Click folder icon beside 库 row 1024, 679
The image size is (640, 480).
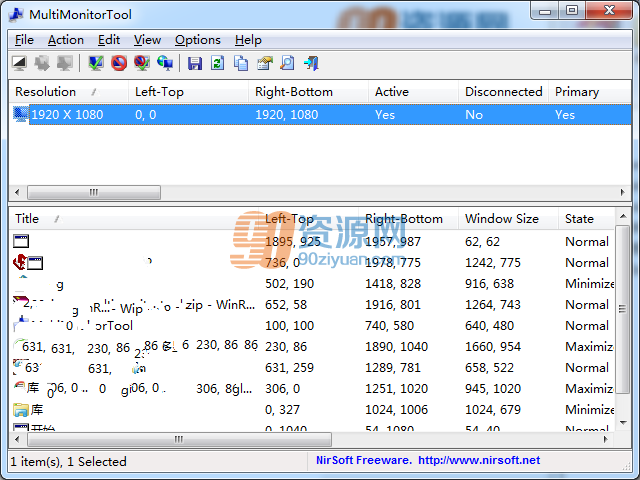click(21, 409)
